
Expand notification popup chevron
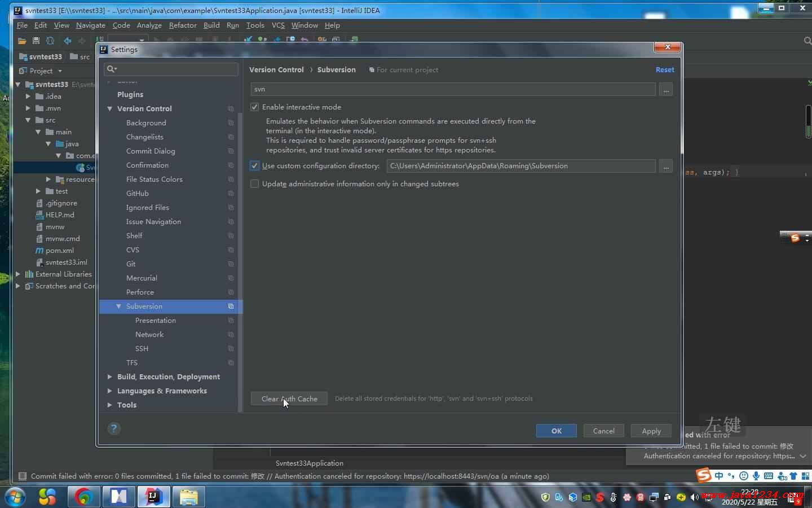coord(803,456)
